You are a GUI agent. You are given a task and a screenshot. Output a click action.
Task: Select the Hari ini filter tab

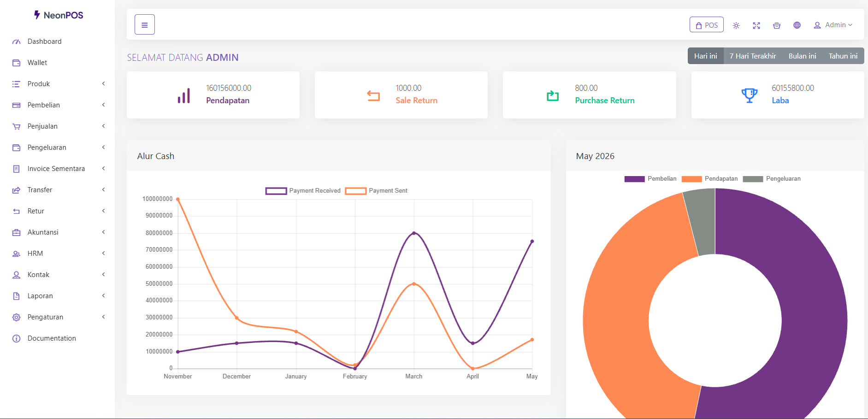pyautogui.click(x=705, y=56)
